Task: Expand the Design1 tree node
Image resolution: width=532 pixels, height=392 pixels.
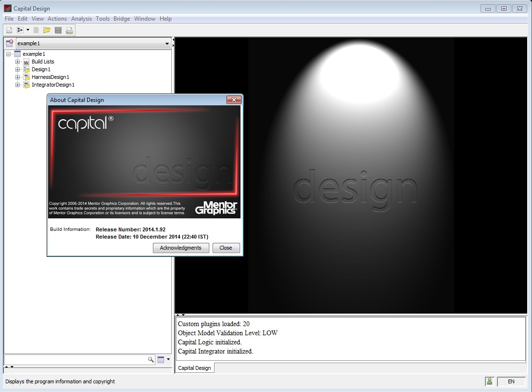Action: pos(18,70)
